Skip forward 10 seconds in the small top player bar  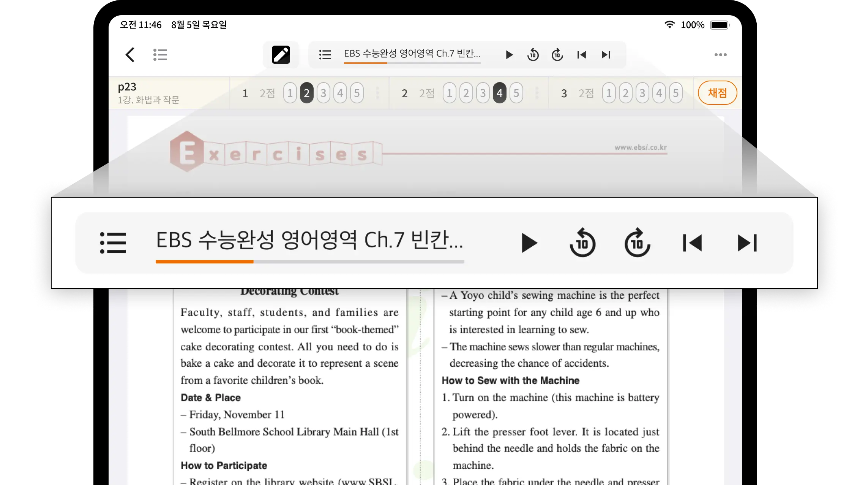(557, 55)
